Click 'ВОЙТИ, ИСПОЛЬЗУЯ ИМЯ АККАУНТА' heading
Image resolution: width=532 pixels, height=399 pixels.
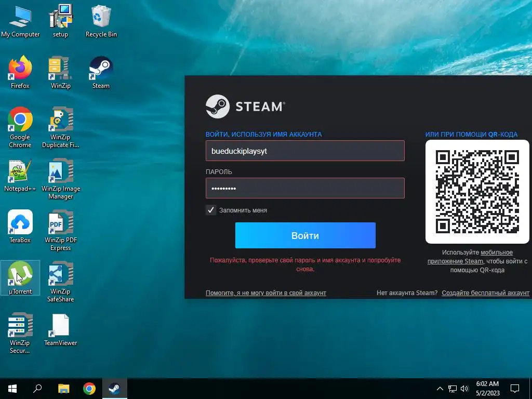(x=263, y=135)
